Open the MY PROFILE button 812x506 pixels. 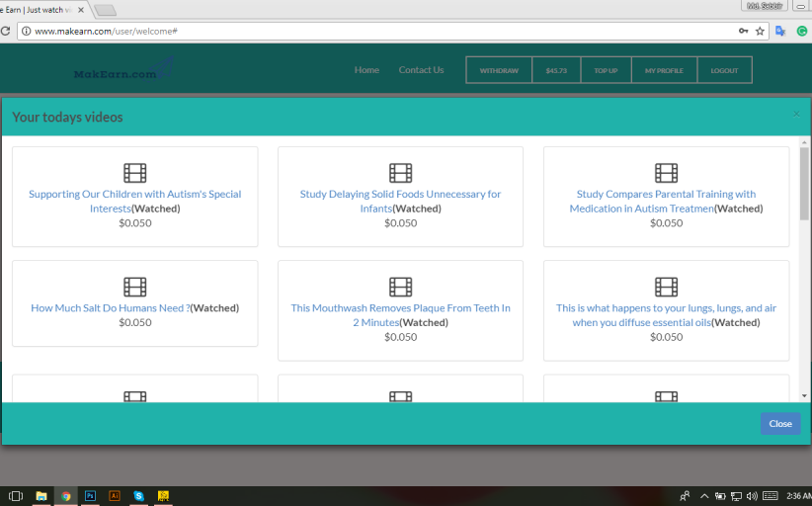tap(664, 70)
